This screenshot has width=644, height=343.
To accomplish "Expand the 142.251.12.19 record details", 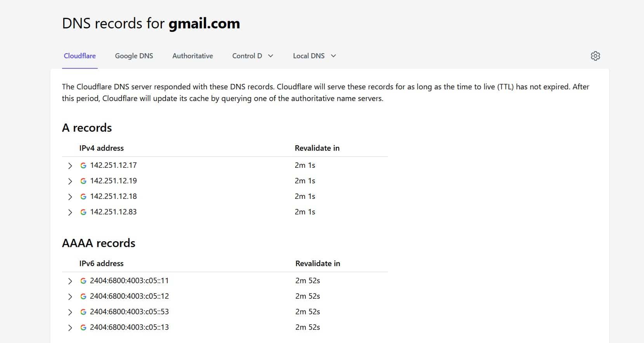I will 70,181.
